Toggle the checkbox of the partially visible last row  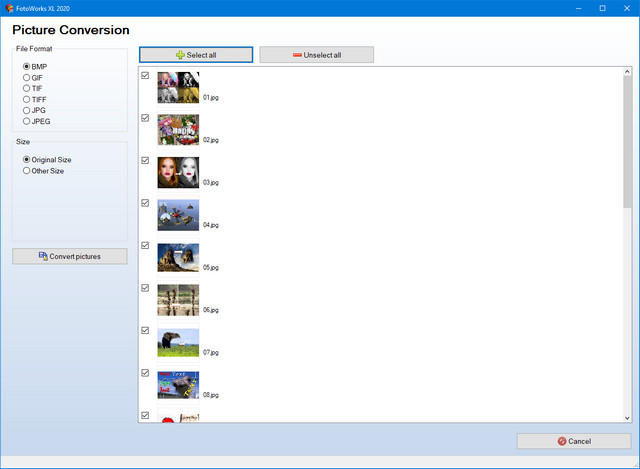145,415
